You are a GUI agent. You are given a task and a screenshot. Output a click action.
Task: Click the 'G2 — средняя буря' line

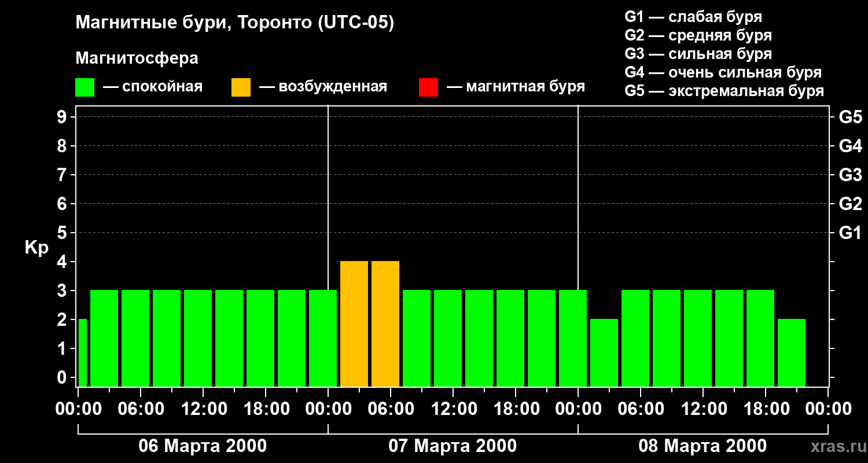tap(698, 35)
